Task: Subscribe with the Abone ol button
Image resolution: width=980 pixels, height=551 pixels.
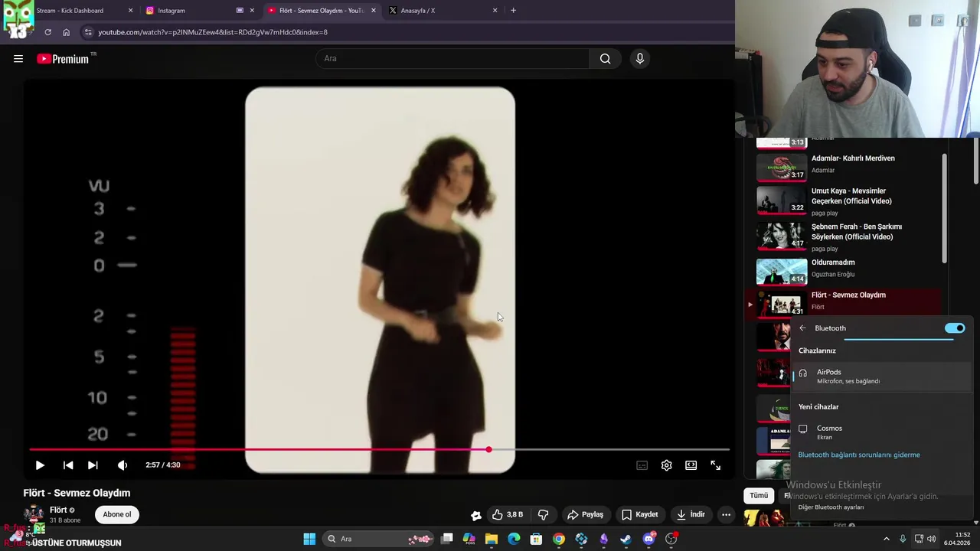Action: 117,514
